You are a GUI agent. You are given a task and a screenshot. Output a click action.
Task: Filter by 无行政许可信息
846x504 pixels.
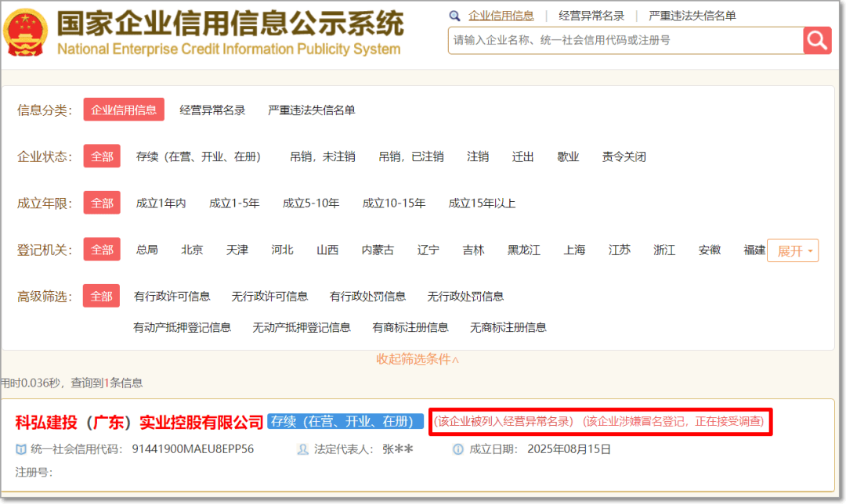[269, 297]
